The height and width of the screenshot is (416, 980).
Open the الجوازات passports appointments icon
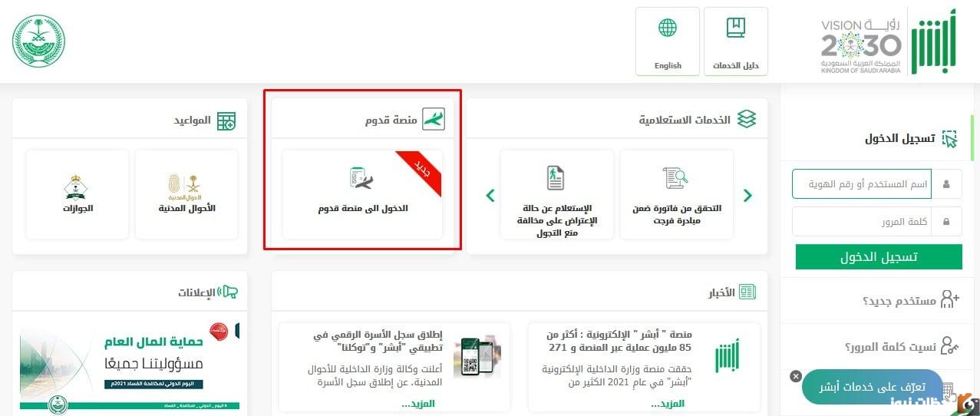coord(78,194)
